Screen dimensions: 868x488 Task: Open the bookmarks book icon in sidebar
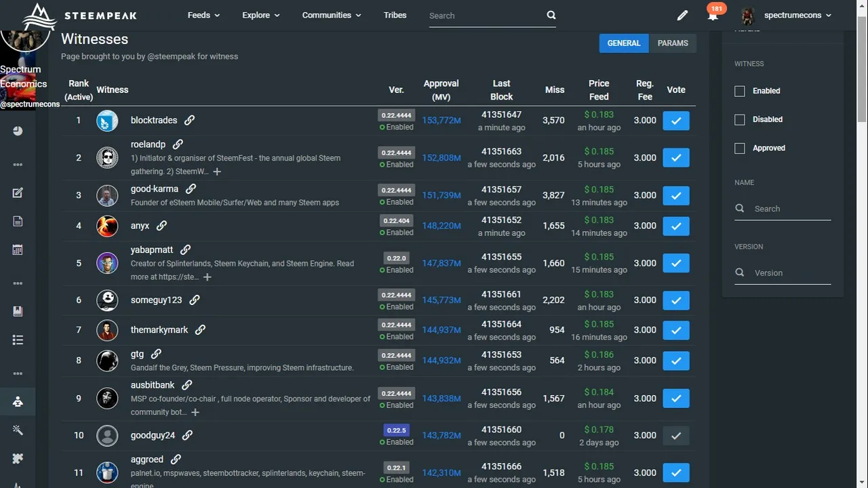18,311
